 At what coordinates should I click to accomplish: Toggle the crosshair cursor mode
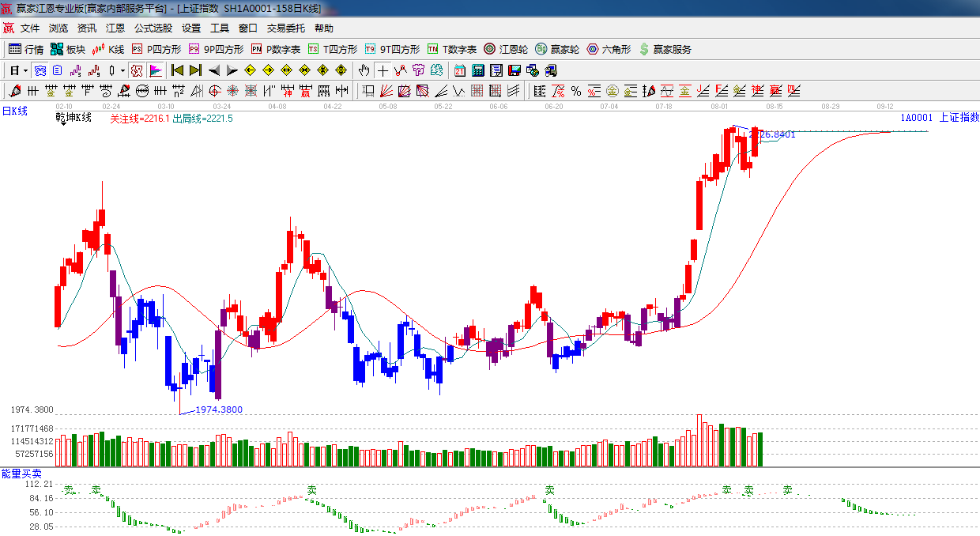coord(383,70)
